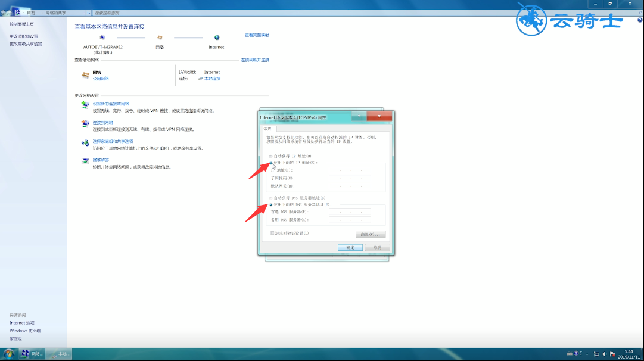The image size is (644, 361).
Task: Click the show desktop strip
Action: (642, 354)
